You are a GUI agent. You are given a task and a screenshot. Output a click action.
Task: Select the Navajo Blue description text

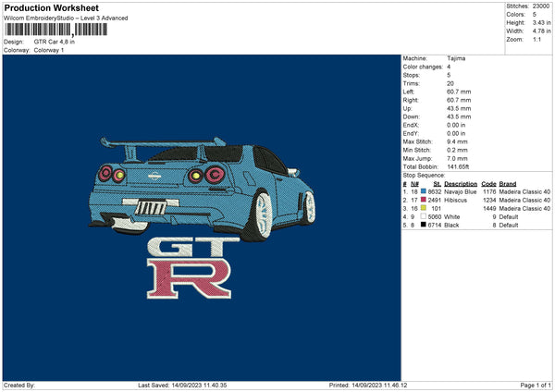click(x=460, y=191)
